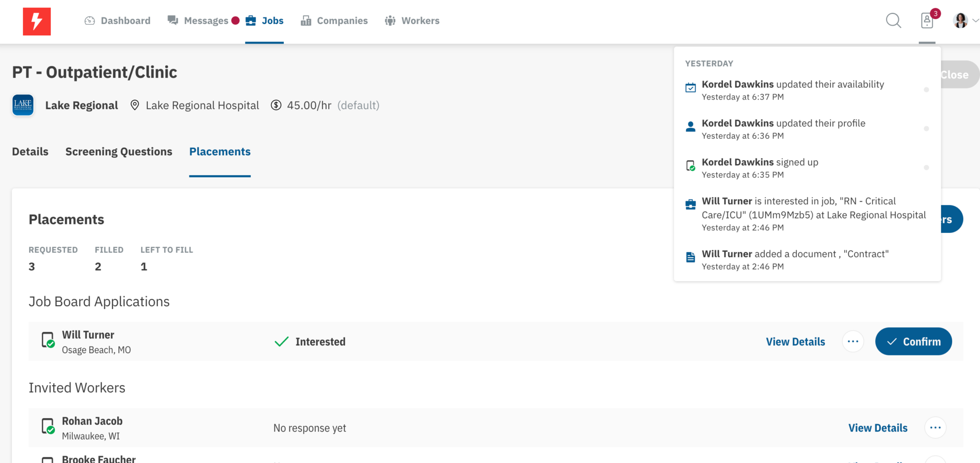Open Rohan Jacob's ellipsis options menu
The image size is (980, 463).
click(x=935, y=428)
